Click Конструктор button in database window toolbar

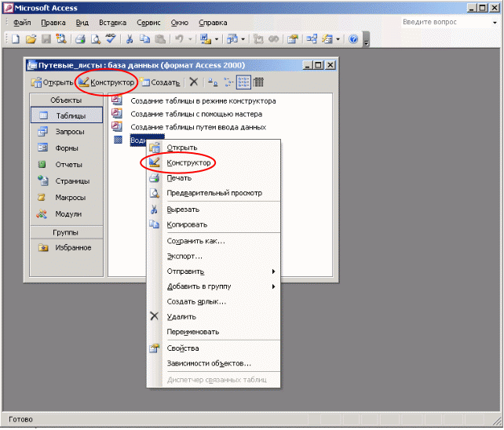pyautogui.click(x=107, y=82)
